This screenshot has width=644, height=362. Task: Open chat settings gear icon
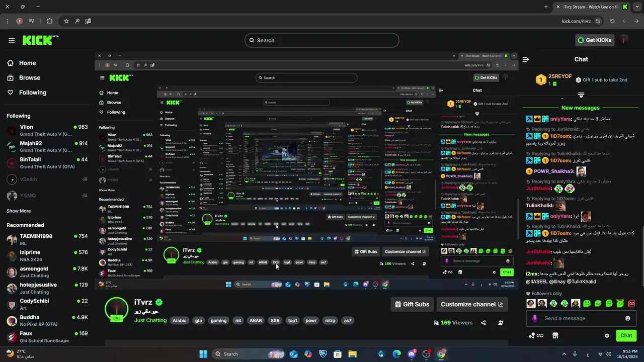(607, 335)
